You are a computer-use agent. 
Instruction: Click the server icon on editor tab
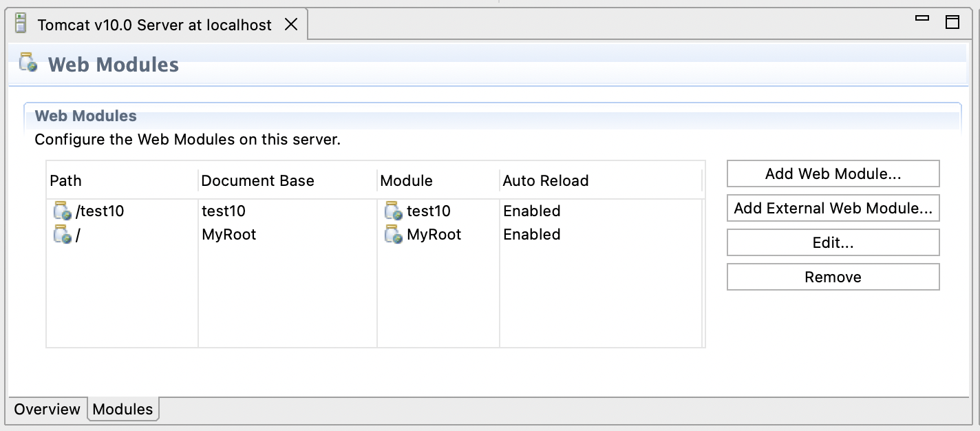click(22, 24)
